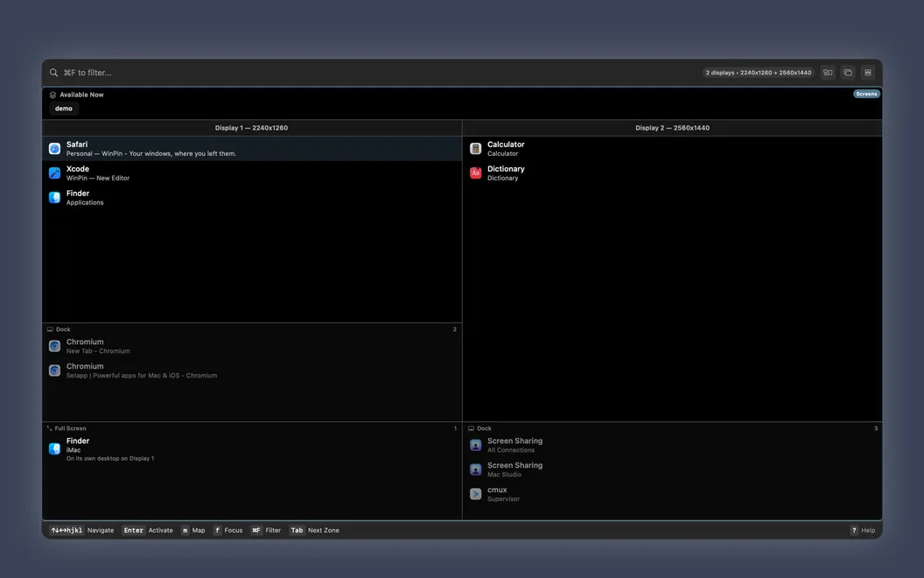Select the Finder 'iMac' full screen row
Screen dimensions: 924x578
coord(252,449)
